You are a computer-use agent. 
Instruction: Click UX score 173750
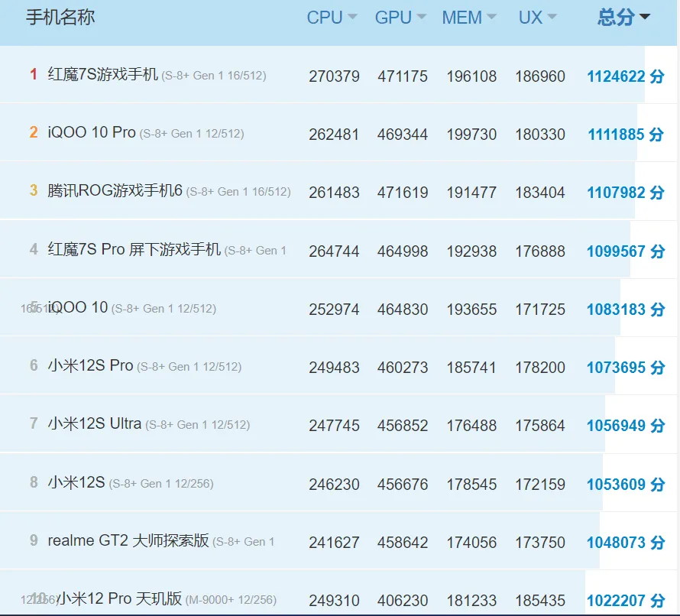540,543
